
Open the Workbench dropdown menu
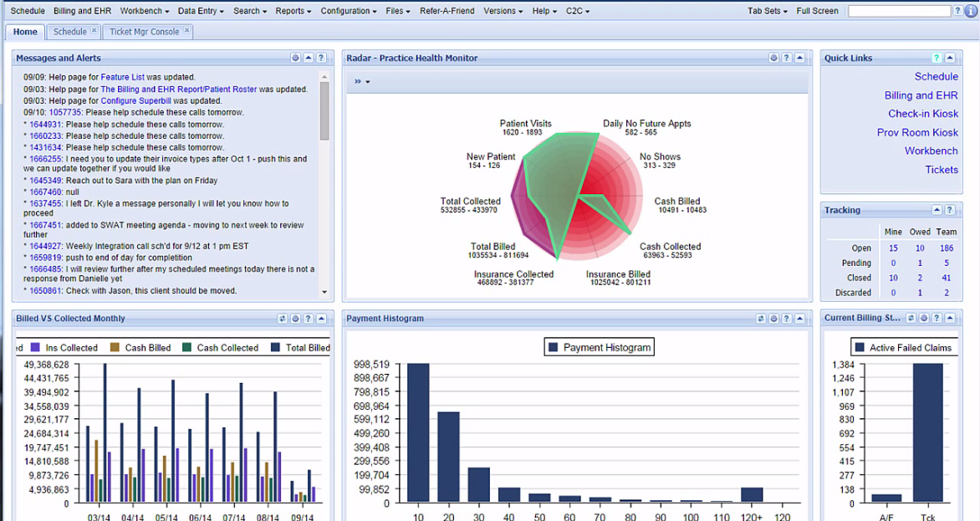[145, 11]
